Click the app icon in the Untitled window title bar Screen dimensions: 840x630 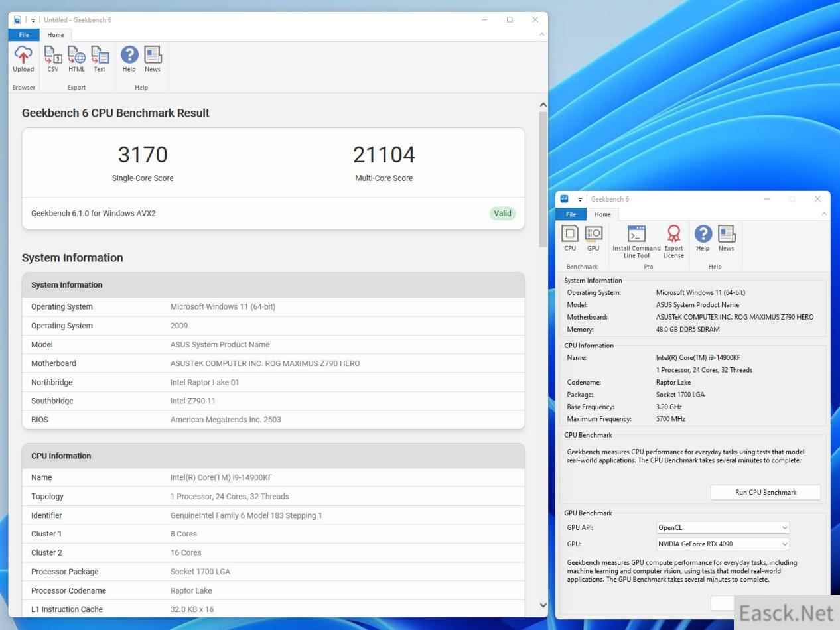17,20
